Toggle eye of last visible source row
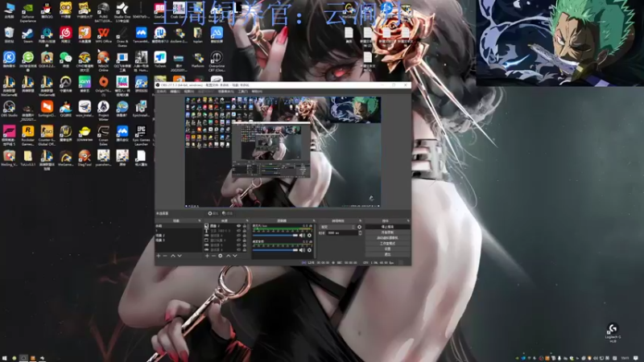Screen dimensions: 644x362 [238, 249]
